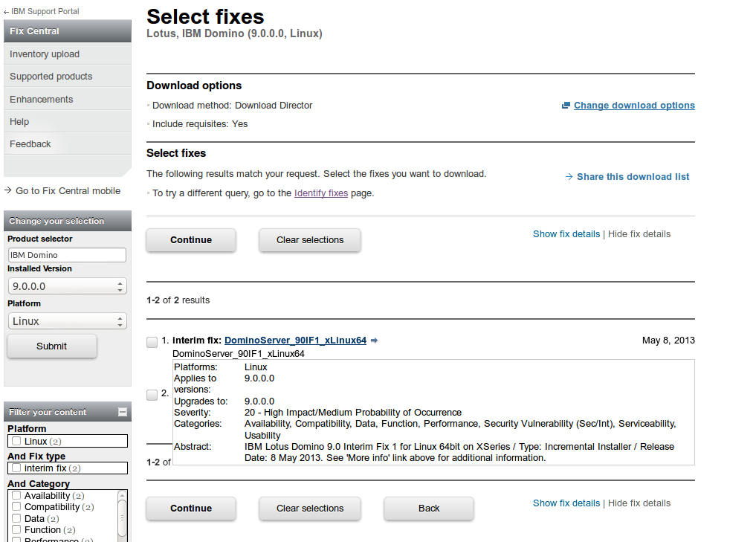Open the Platform Linux dropdown
The image size is (756, 542).
(x=68, y=321)
